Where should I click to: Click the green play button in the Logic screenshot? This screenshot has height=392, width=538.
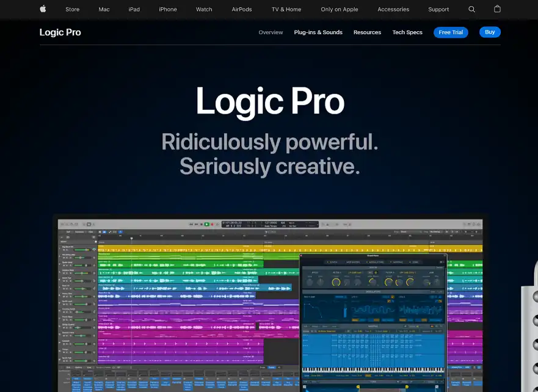point(207,224)
